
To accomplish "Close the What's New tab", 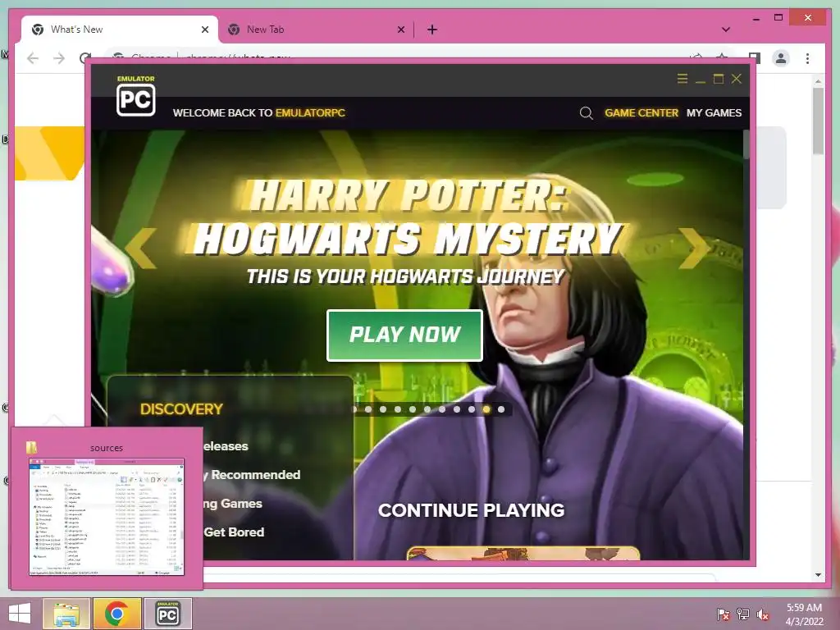I will coord(204,30).
